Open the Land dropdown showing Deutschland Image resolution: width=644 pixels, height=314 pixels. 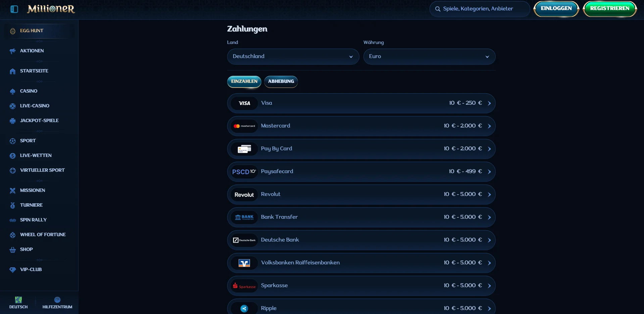coord(293,57)
